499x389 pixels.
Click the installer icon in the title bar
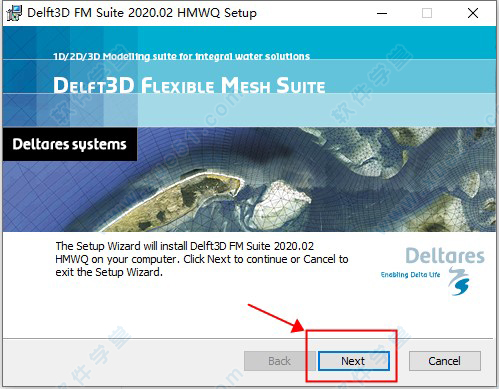point(14,13)
